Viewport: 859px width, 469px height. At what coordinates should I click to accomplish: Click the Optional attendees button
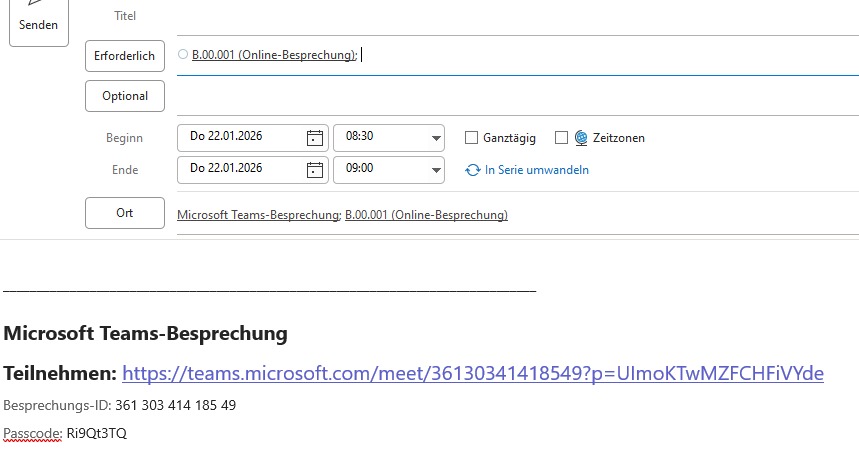[124, 96]
